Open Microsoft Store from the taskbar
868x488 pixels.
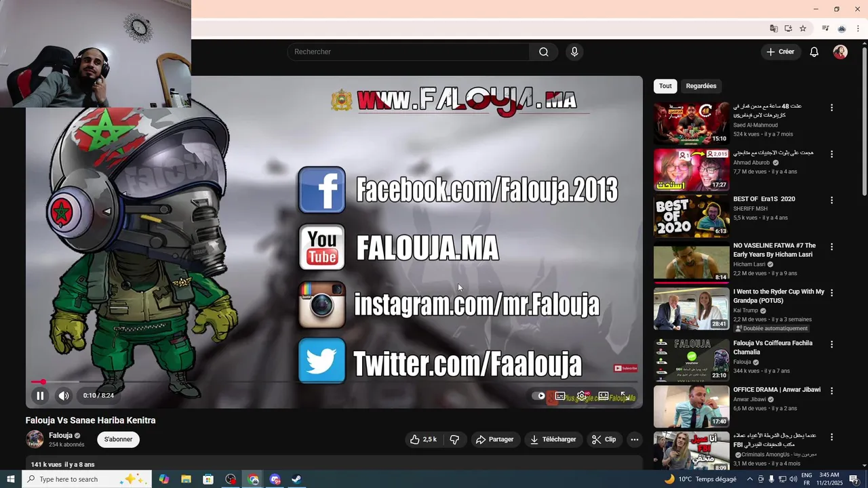click(208, 479)
